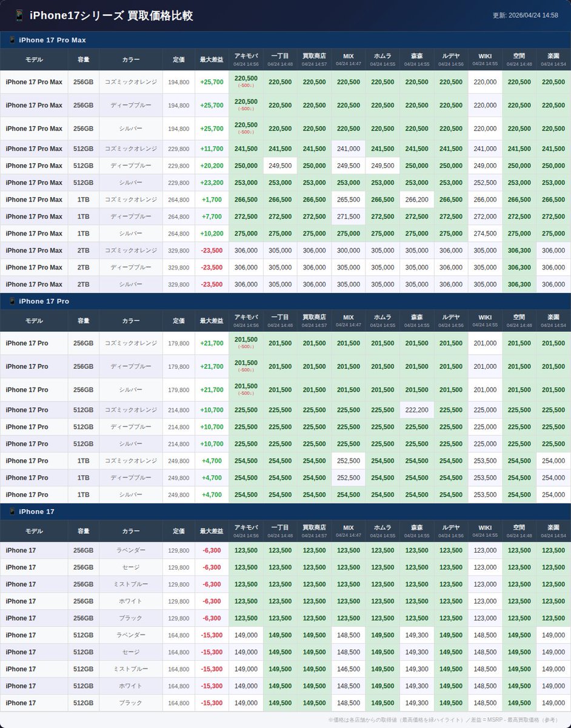Screen dimensions: 571x728
Task: Click +10,700 for iPhone 17 Pro 512GB コズミックオレンジ
Action: pos(212,410)
